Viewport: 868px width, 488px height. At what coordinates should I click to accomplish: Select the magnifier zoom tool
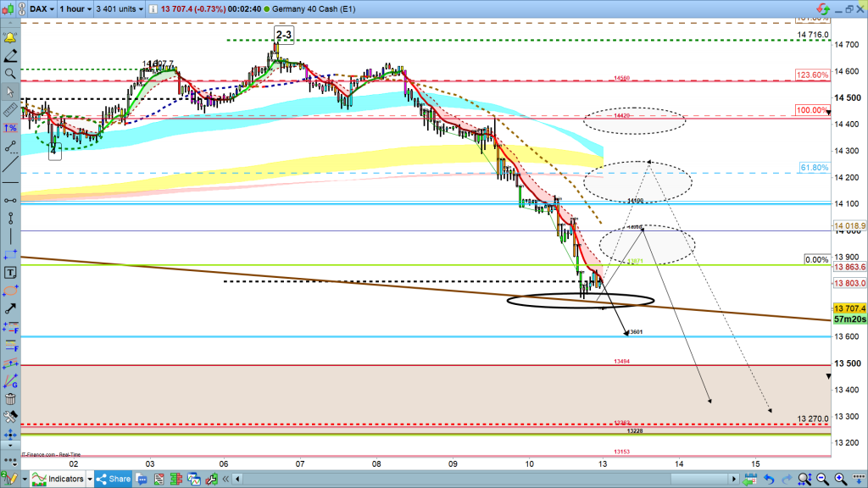click(10, 75)
